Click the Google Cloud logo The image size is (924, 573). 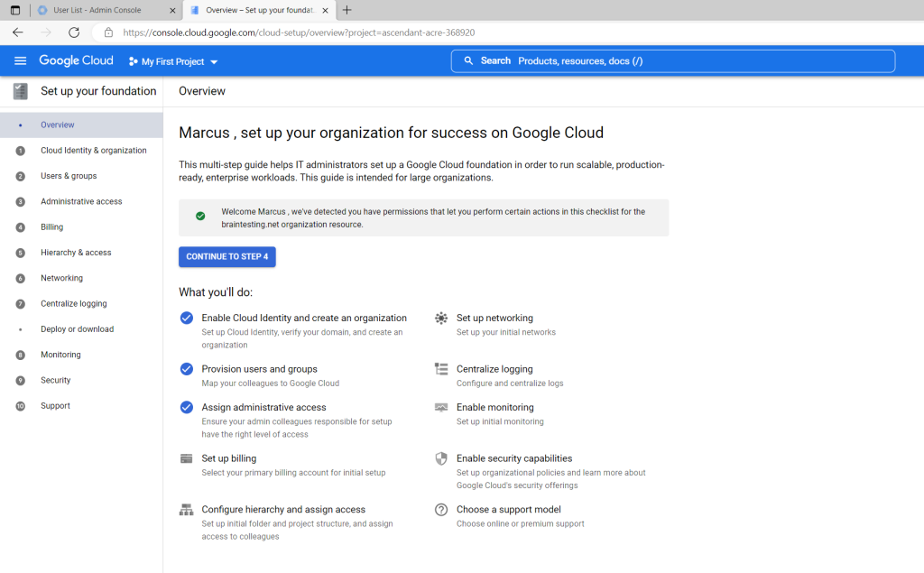click(76, 60)
